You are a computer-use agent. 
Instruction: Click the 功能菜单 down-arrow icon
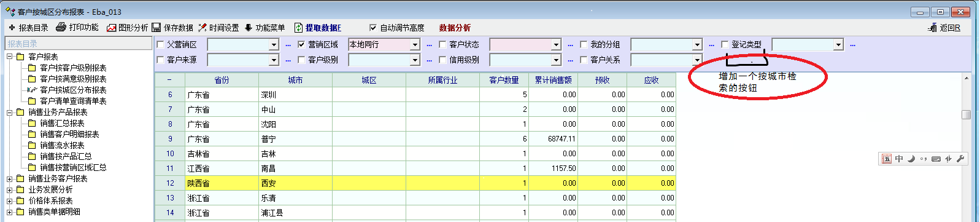click(249, 28)
